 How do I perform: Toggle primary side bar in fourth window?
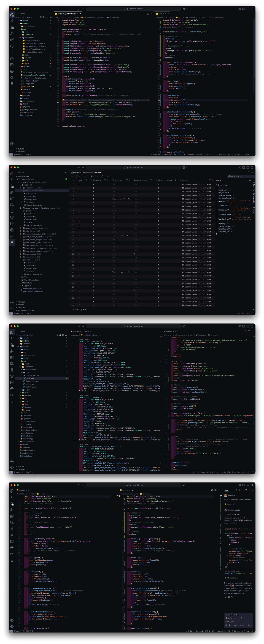pos(244,485)
